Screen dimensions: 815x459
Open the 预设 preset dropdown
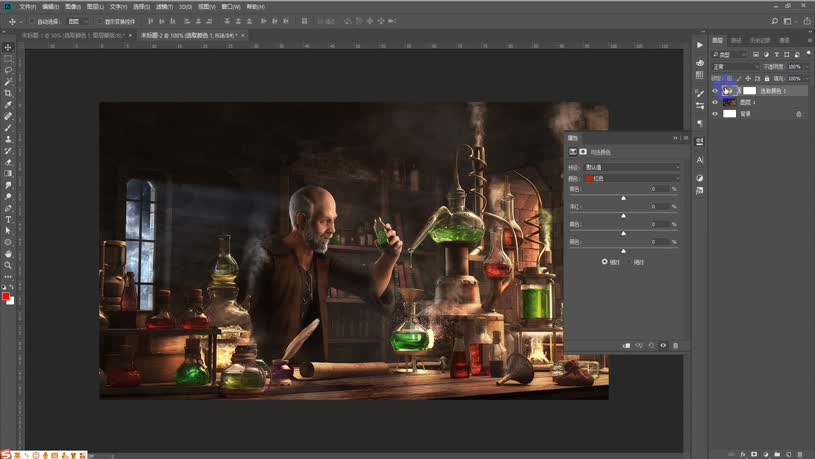[x=632, y=167]
